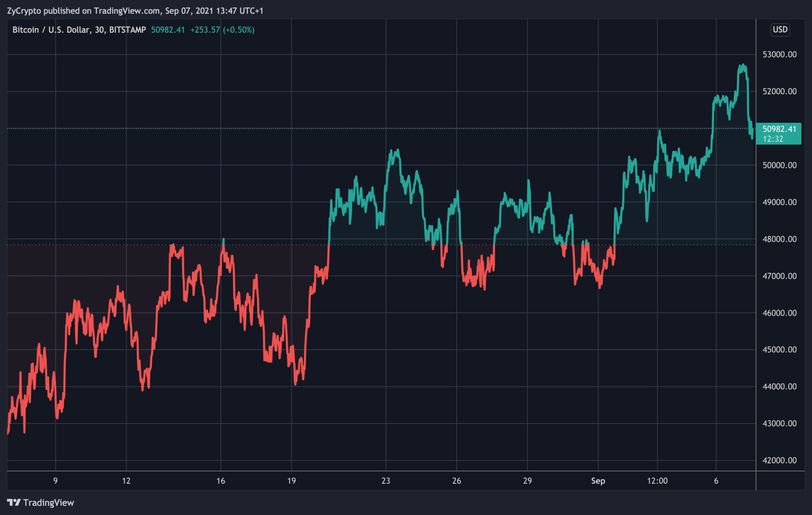Click the TradingView logo icon

pos(13,502)
